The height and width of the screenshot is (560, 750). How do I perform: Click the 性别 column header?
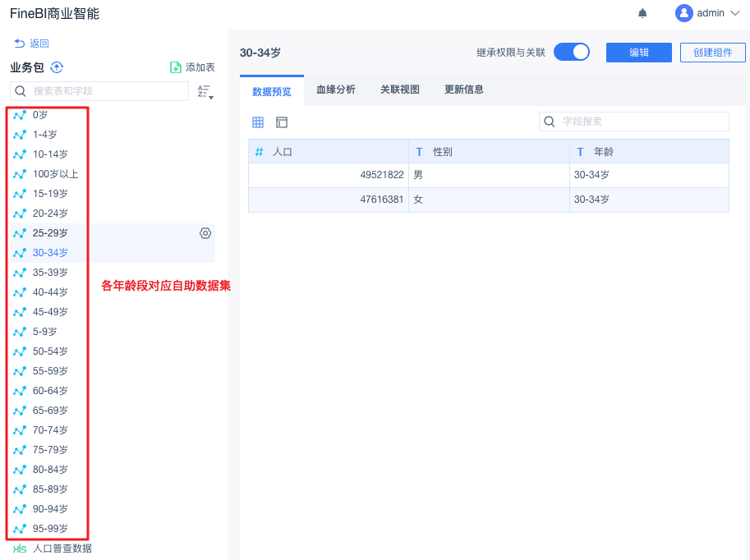pyautogui.click(x=489, y=152)
